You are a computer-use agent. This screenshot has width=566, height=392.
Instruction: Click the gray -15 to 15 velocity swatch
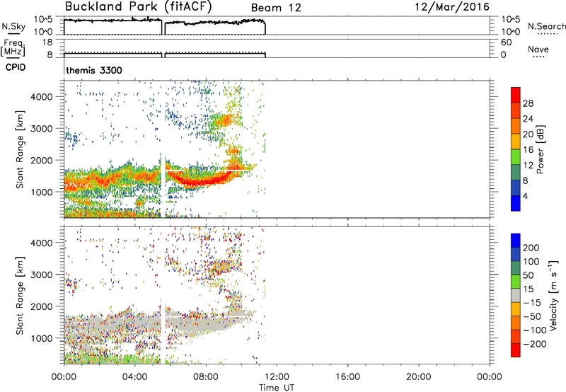(x=516, y=296)
